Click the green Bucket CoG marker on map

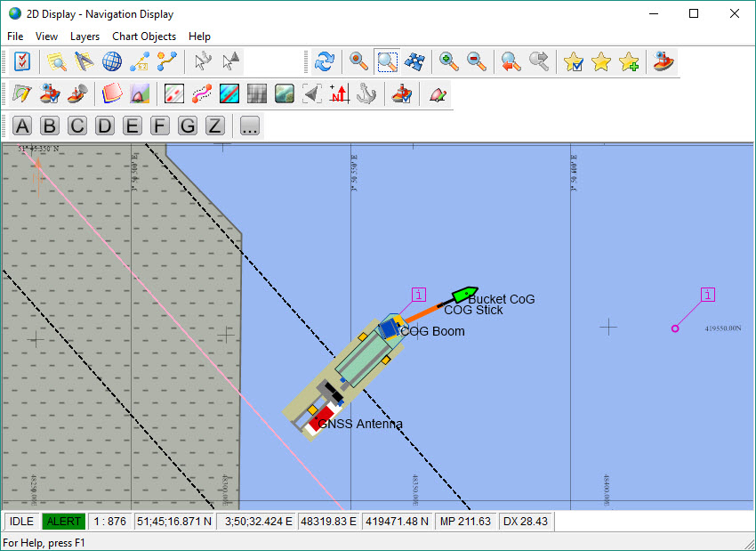(463, 295)
